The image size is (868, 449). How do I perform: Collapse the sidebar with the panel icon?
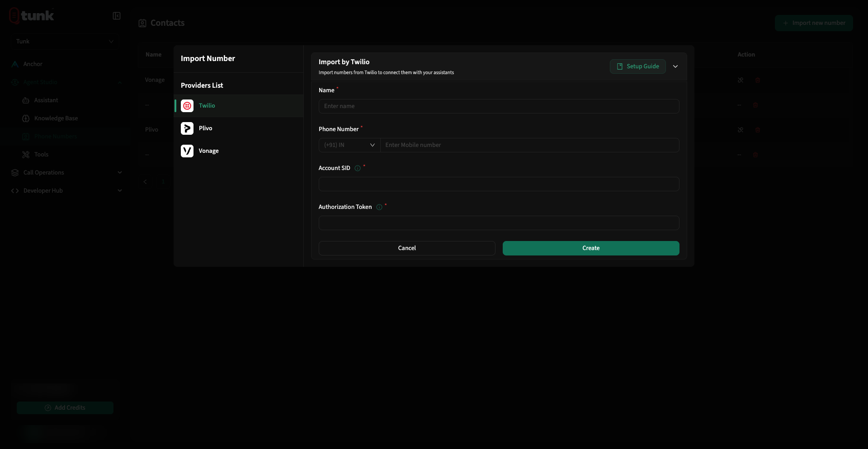coord(117,16)
